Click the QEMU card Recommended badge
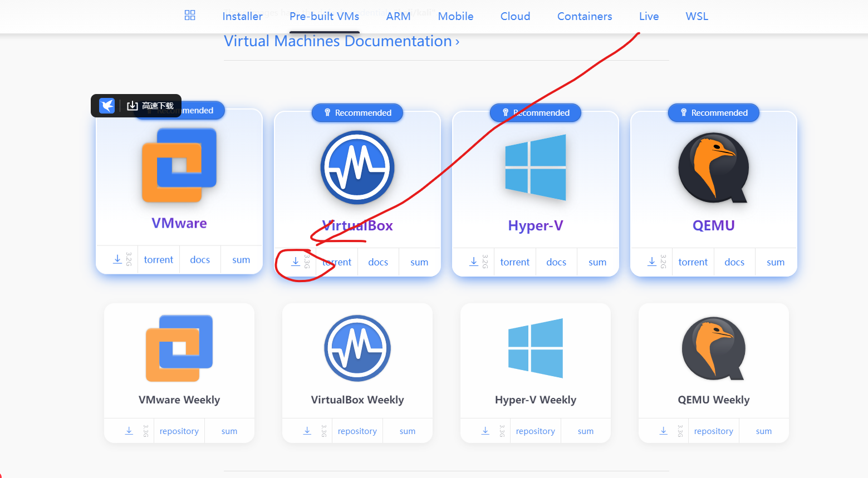This screenshot has width=868, height=478. click(x=714, y=113)
